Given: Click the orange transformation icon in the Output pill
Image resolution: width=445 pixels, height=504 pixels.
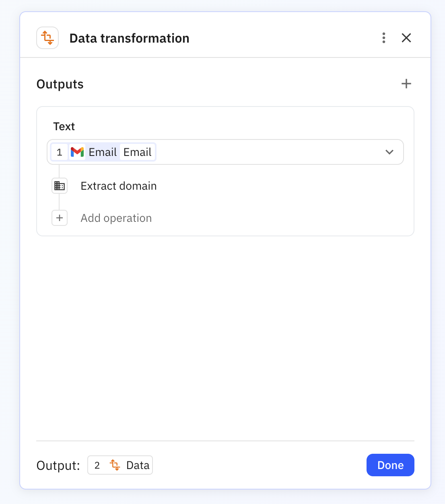Looking at the screenshot, I should pos(115,465).
